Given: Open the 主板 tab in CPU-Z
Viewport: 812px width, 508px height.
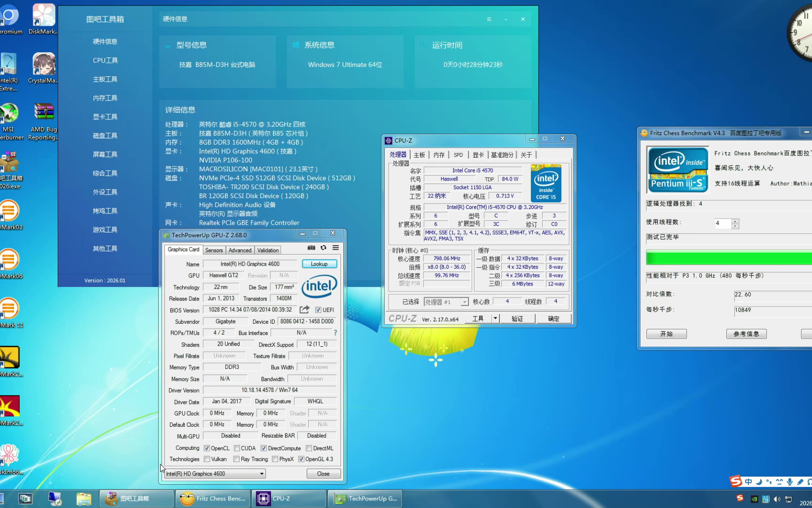Looking at the screenshot, I should [420, 155].
